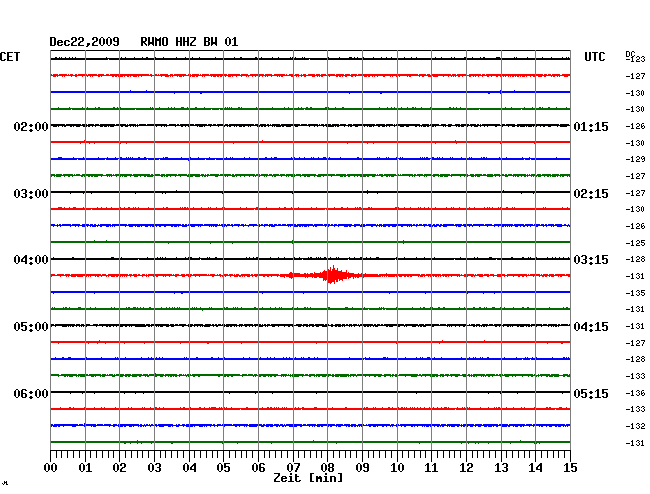Select minute tick label 05
The height and width of the screenshot is (494, 650).
223,467
